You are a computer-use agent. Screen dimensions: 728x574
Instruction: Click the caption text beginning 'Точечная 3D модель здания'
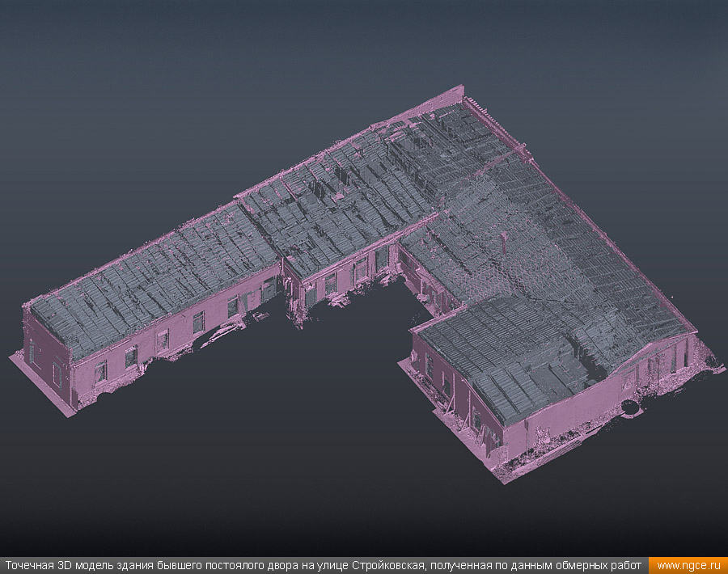[x=323, y=566]
